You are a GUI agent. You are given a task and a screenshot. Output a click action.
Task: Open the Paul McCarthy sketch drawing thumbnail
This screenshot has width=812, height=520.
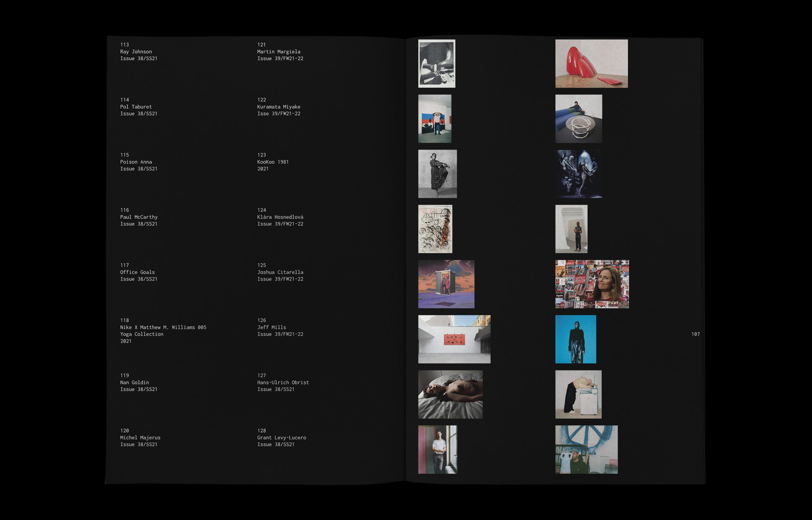pos(435,229)
